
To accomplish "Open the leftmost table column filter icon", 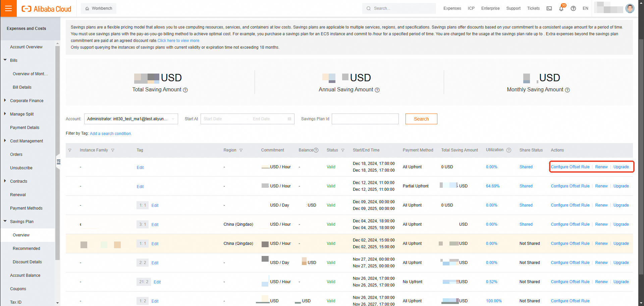I will pyautogui.click(x=70, y=150).
